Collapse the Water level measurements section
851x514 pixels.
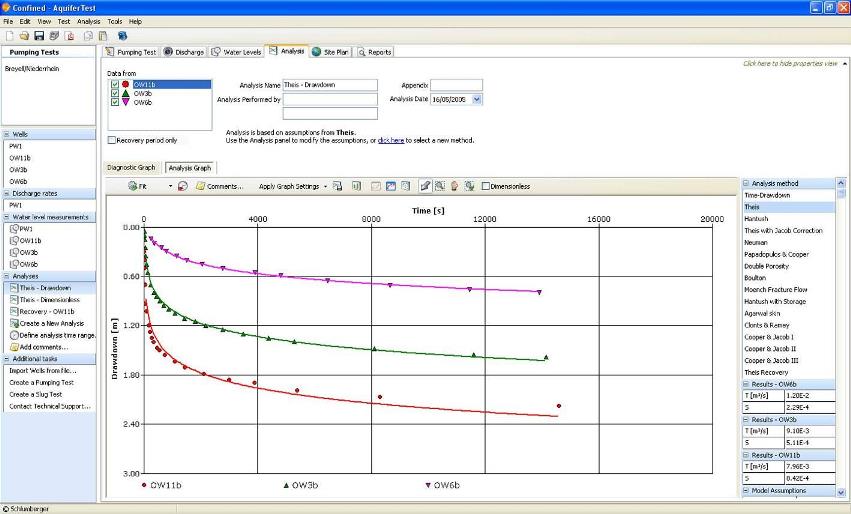click(x=7, y=217)
